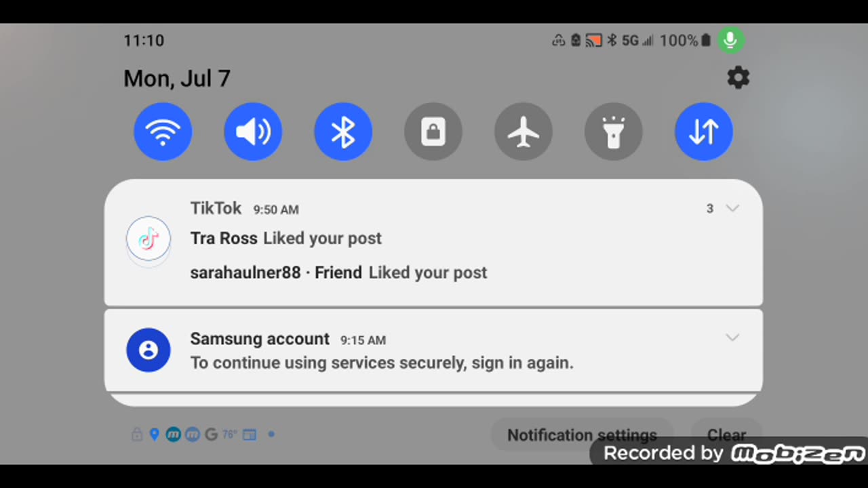The height and width of the screenshot is (488, 868).
Task: Tap the location pin status icon
Action: pos(155,434)
